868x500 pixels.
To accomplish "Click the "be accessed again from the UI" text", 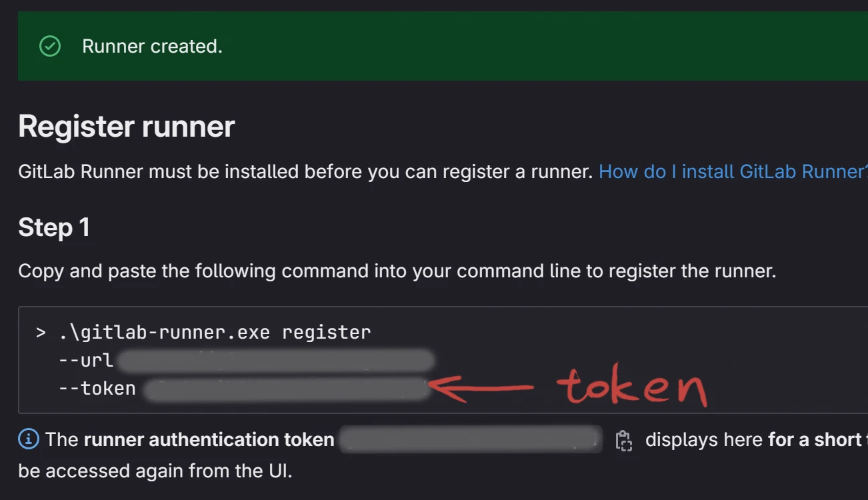I will point(155,471).
